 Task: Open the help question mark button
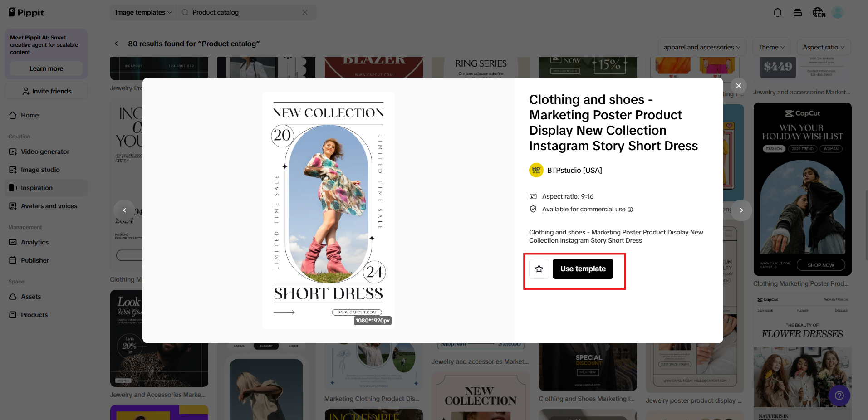(x=839, y=396)
